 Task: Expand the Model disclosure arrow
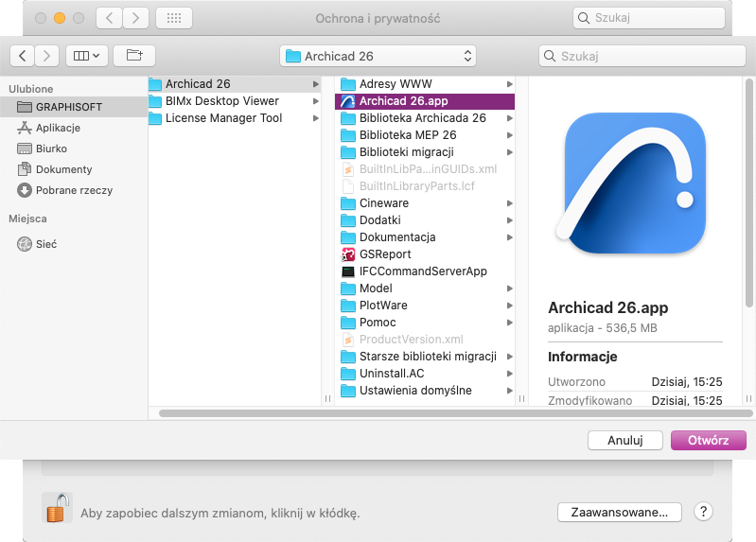click(510, 288)
